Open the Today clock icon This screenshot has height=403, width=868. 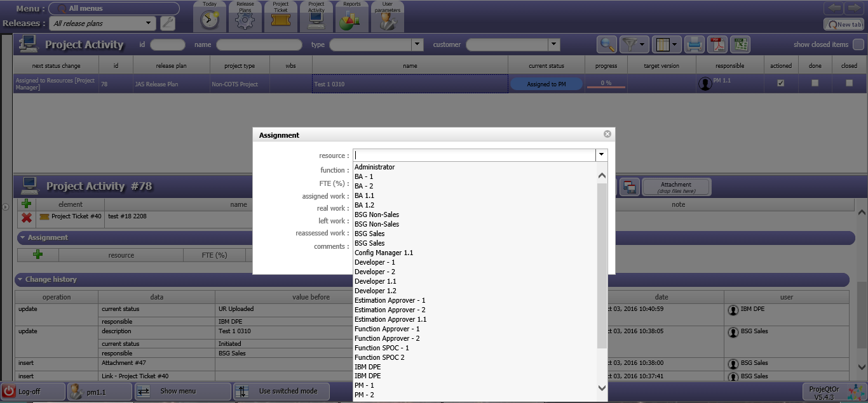(x=210, y=19)
